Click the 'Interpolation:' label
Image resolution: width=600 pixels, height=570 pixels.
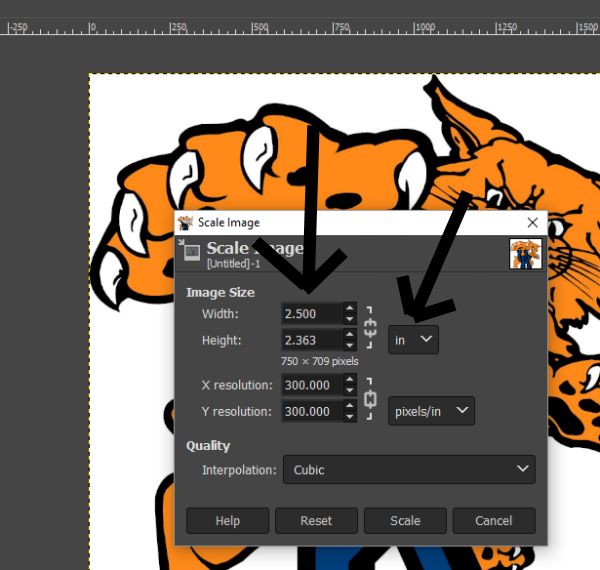[239, 470]
